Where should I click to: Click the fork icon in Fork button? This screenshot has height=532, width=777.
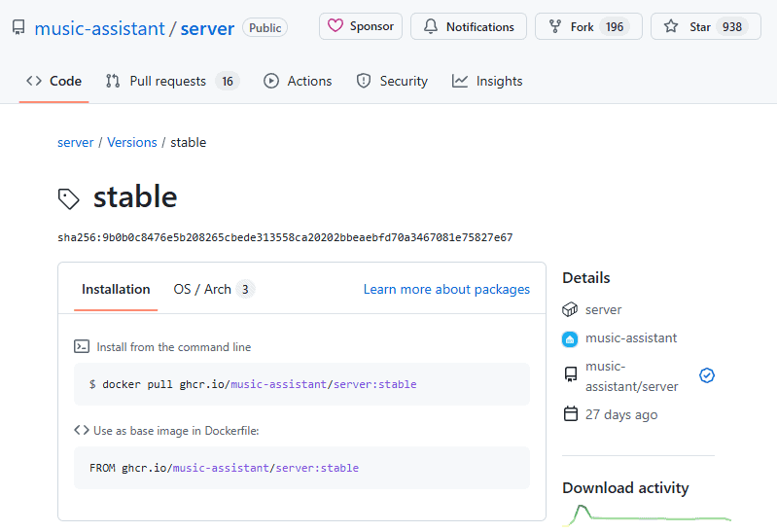coord(554,26)
